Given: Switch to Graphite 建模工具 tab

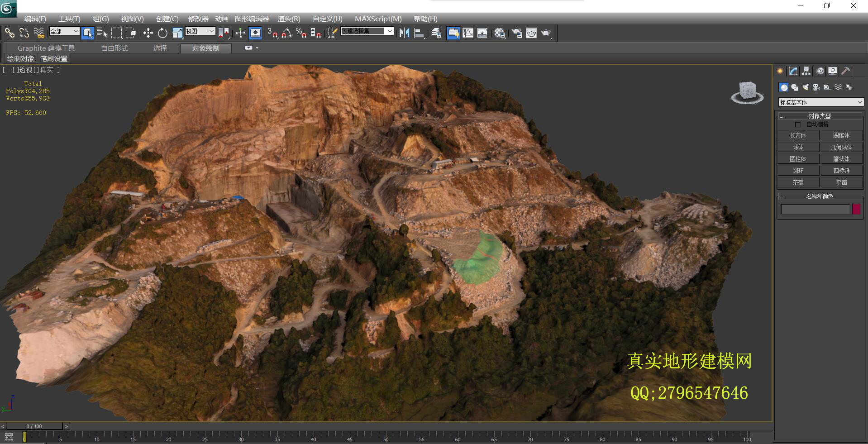Looking at the screenshot, I should [46, 48].
